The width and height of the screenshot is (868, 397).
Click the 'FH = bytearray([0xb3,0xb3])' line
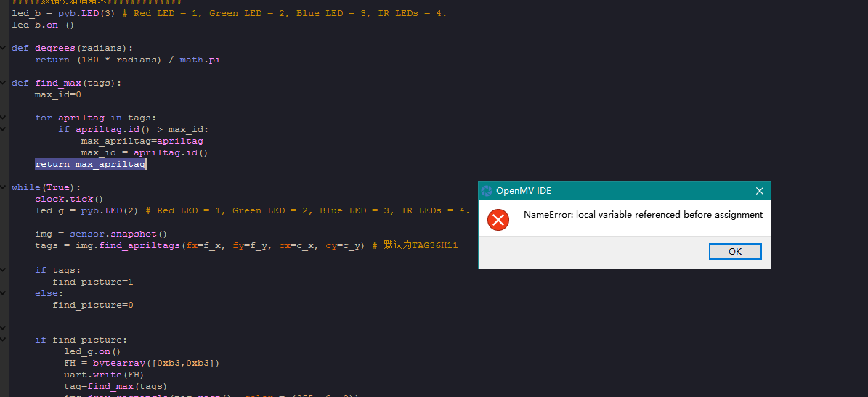click(142, 364)
